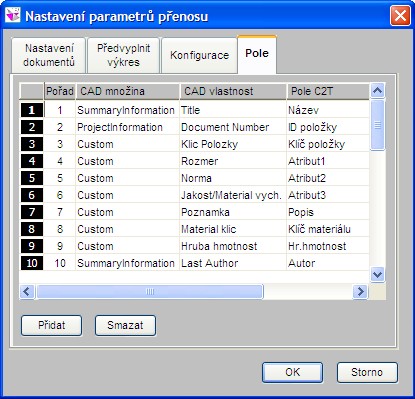Click the Custom cell in row 7

[x=127, y=212]
